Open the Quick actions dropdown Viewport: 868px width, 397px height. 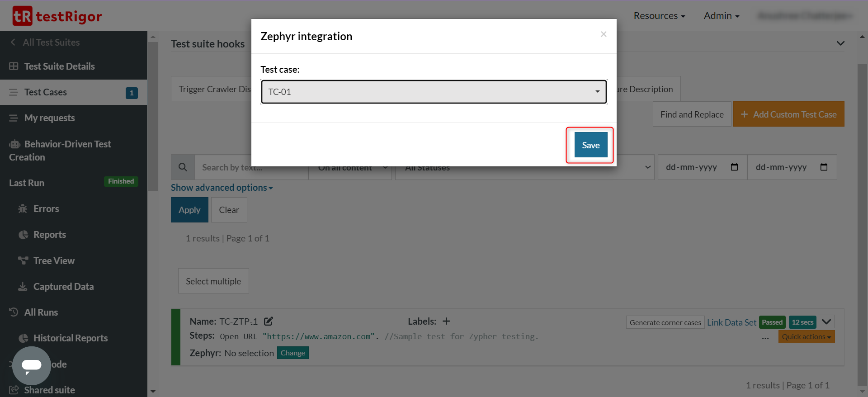pos(806,337)
